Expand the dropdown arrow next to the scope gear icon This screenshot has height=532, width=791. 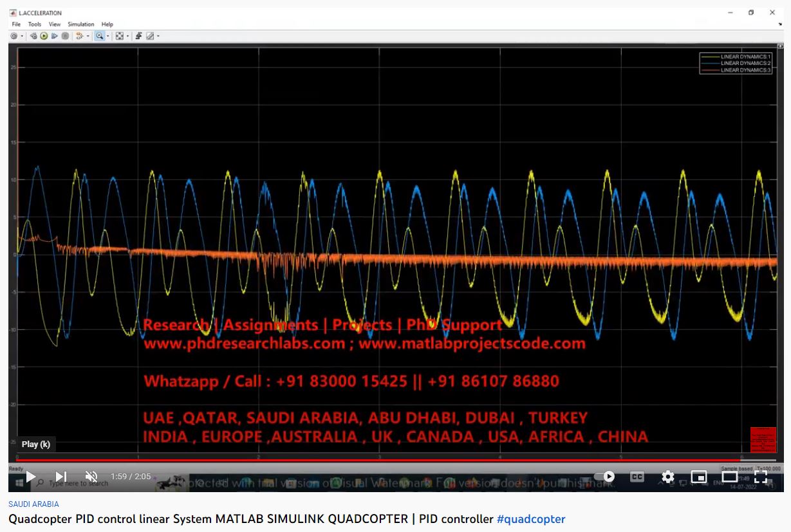pos(22,36)
